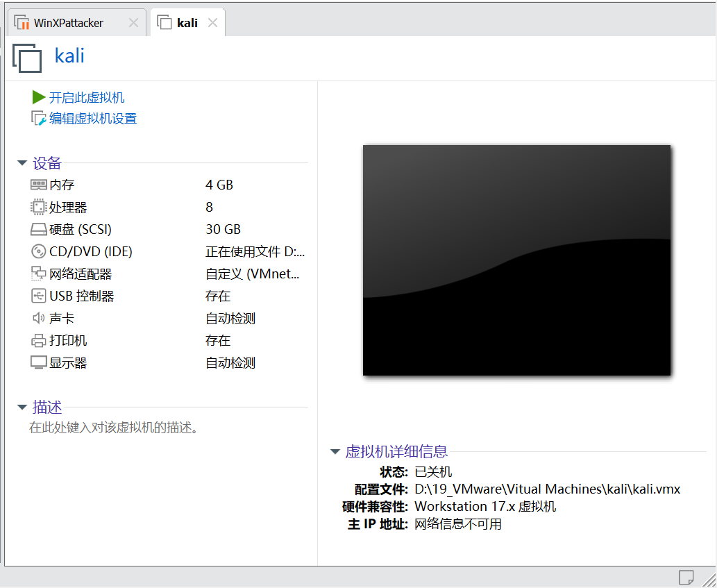Open 硬盘 (SCSI) device entry
717x588 pixels.
click(x=81, y=229)
